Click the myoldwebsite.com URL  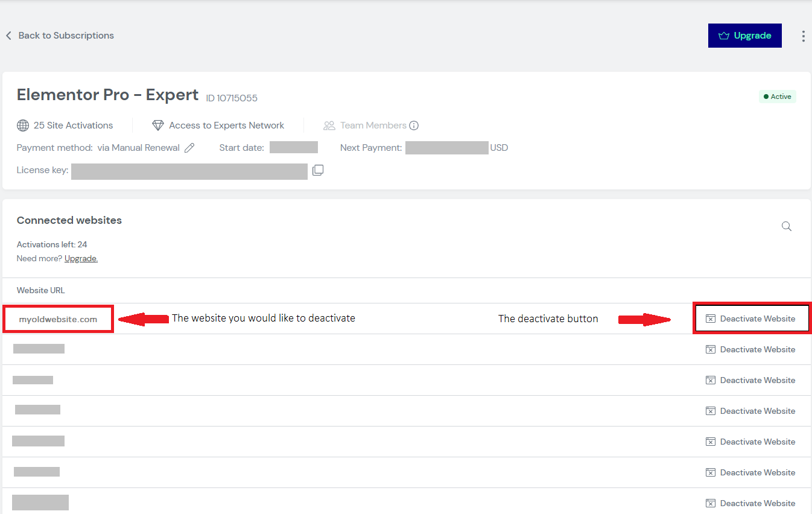58,319
